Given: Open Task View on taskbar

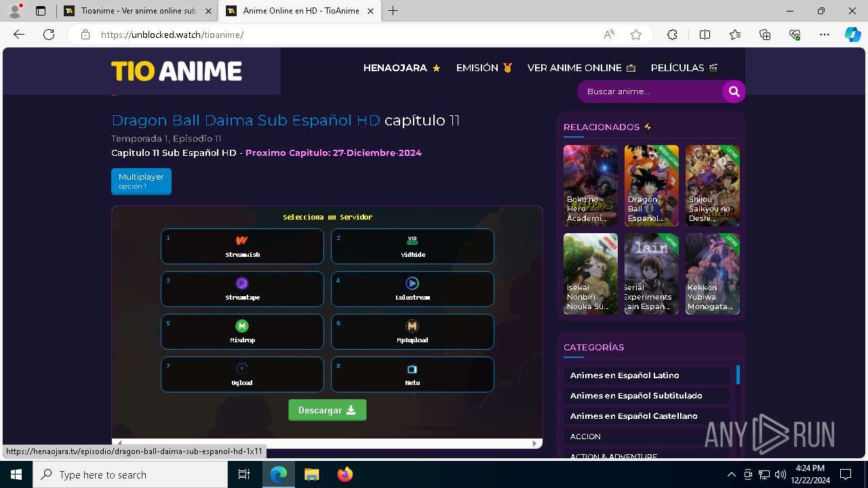Looking at the screenshot, I should (244, 474).
